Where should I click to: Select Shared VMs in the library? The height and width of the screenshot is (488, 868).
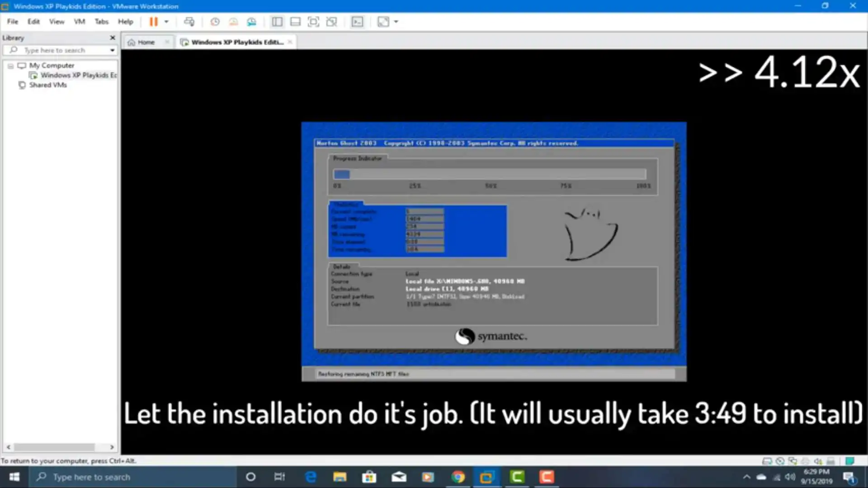click(x=47, y=85)
